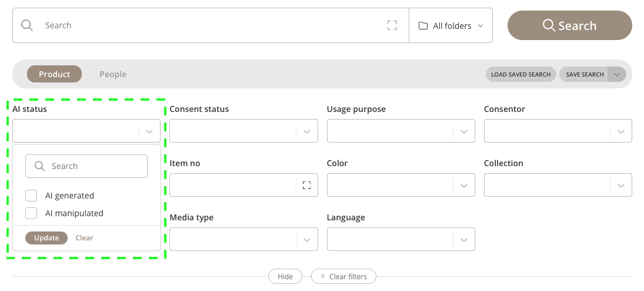Open the Language dropdown
The width and height of the screenshot is (644, 291).
point(463,240)
